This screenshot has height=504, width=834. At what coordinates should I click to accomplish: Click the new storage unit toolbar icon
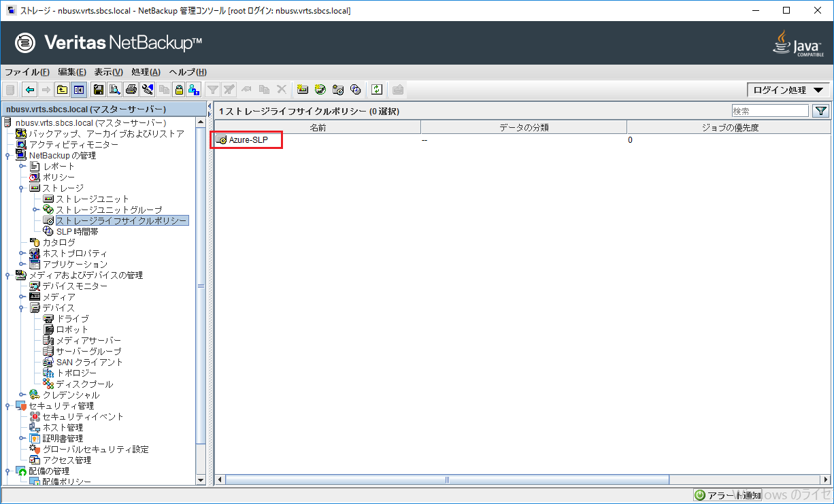pyautogui.click(x=303, y=89)
